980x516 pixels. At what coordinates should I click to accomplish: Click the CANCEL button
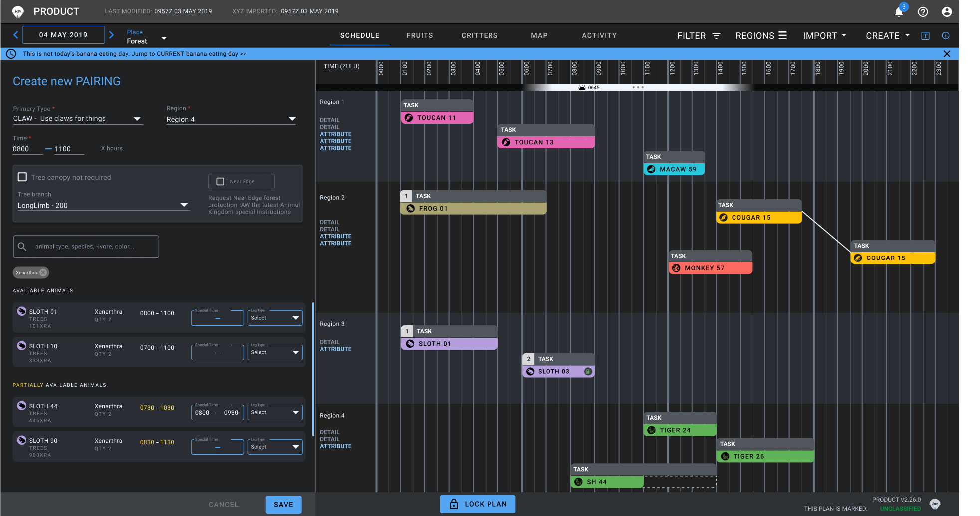[223, 505]
